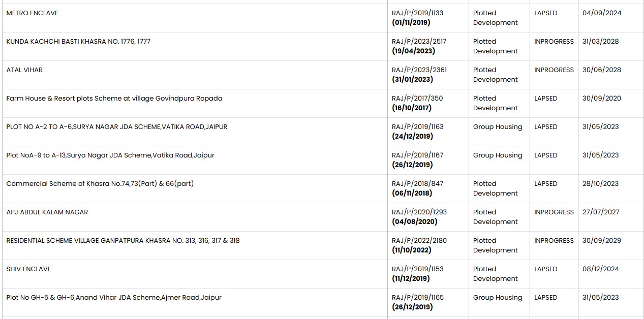Select RESIDENTIAL SCHEME VILLAGE GANPATPURA entry
This screenshot has height=319, width=644.
[x=123, y=241]
